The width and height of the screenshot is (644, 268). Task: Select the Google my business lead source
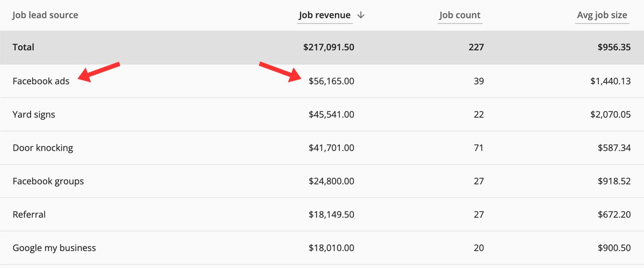[54, 248]
